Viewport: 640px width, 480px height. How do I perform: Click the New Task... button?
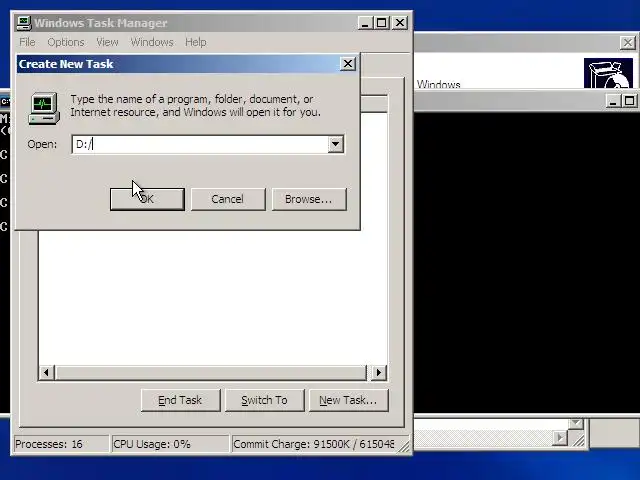pyautogui.click(x=349, y=400)
